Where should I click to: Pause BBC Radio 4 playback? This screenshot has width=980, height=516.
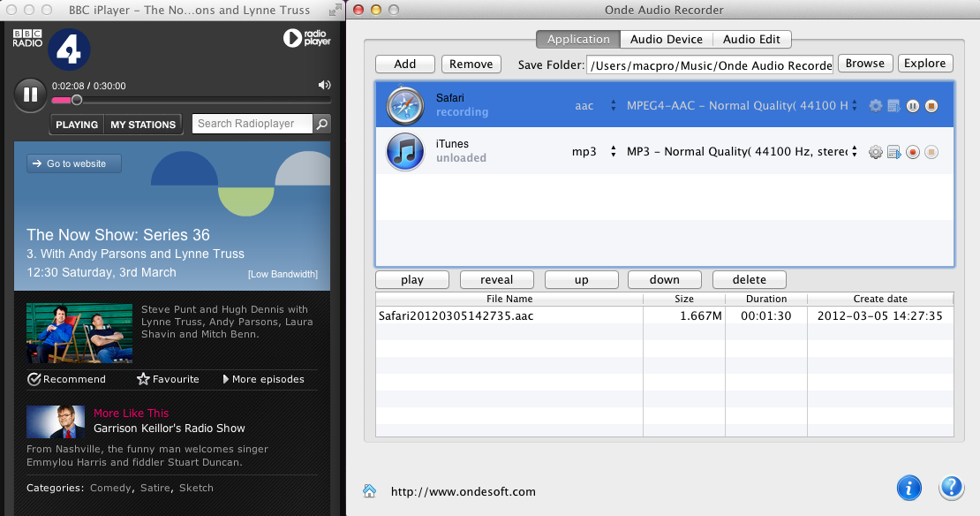click(30, 94)
